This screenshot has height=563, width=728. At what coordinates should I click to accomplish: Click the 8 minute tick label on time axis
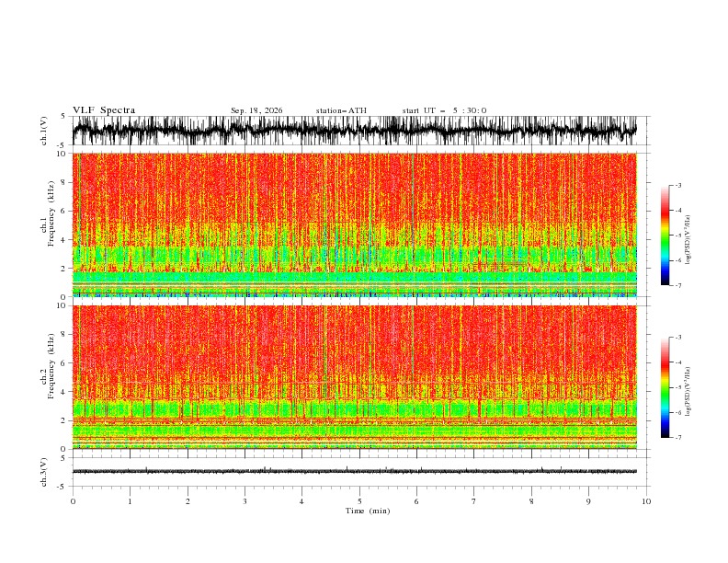531,501
